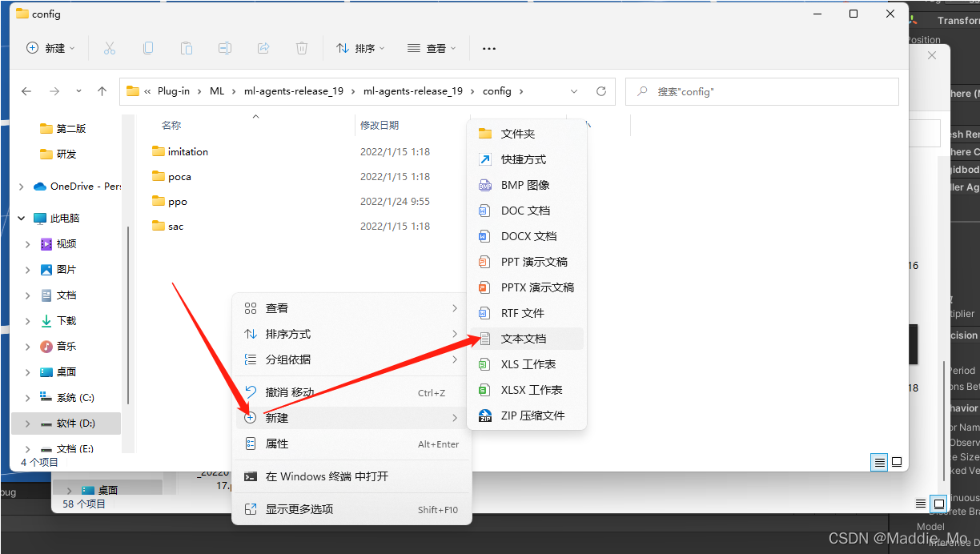Refresh the config folder view

click(x=601, y=91)
